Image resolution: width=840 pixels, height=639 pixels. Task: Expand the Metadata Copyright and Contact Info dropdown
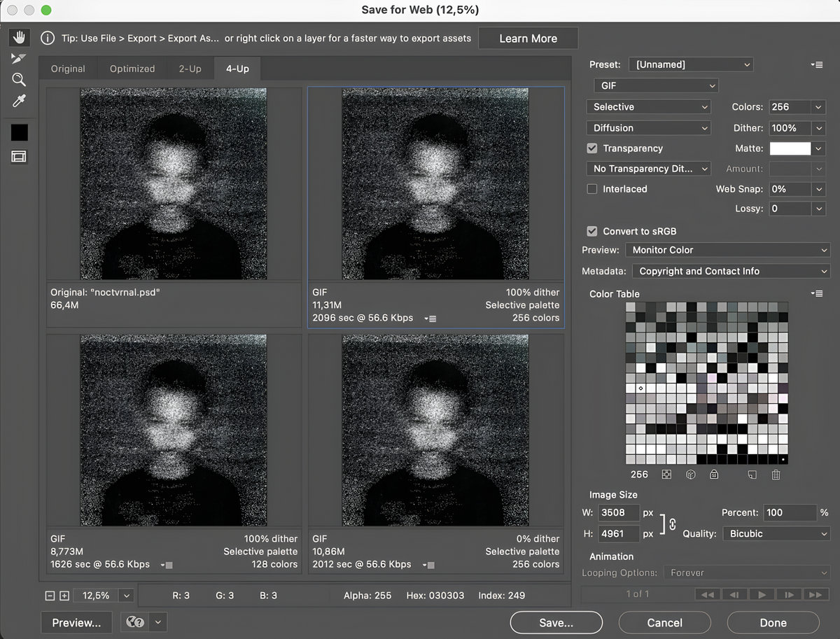click(x=731, y=271)
